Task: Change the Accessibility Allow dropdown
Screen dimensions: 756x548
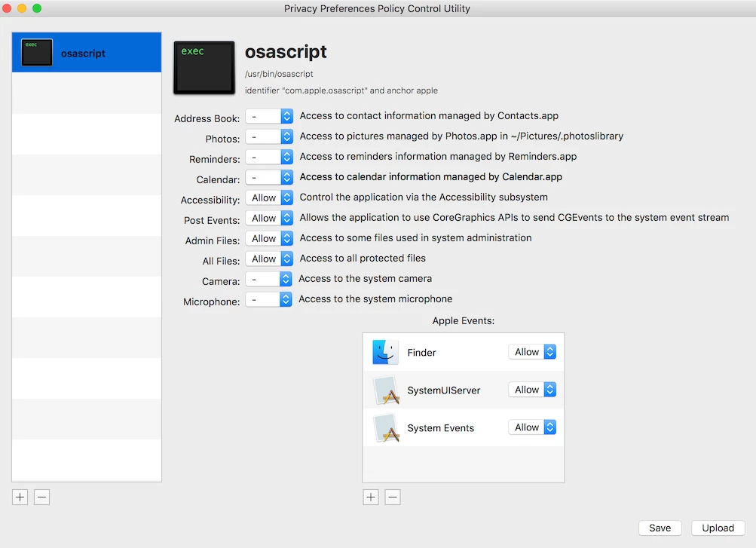Action: click(x=269, y=197)
